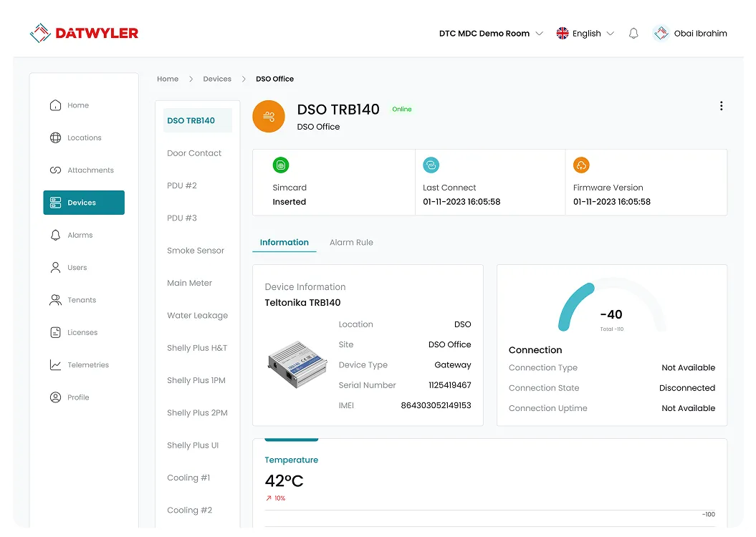Select Smoke Sensor in device list

click(x=197, y=251)
